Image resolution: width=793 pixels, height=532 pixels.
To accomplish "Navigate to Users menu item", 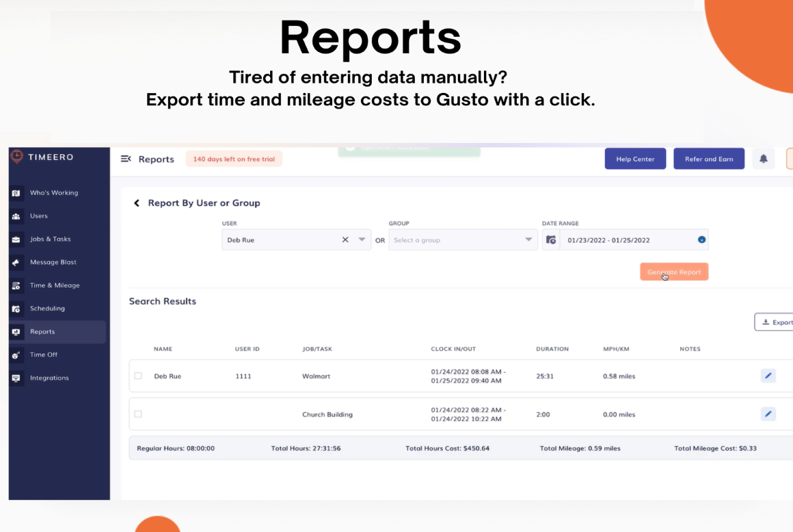I will (38, 216).
